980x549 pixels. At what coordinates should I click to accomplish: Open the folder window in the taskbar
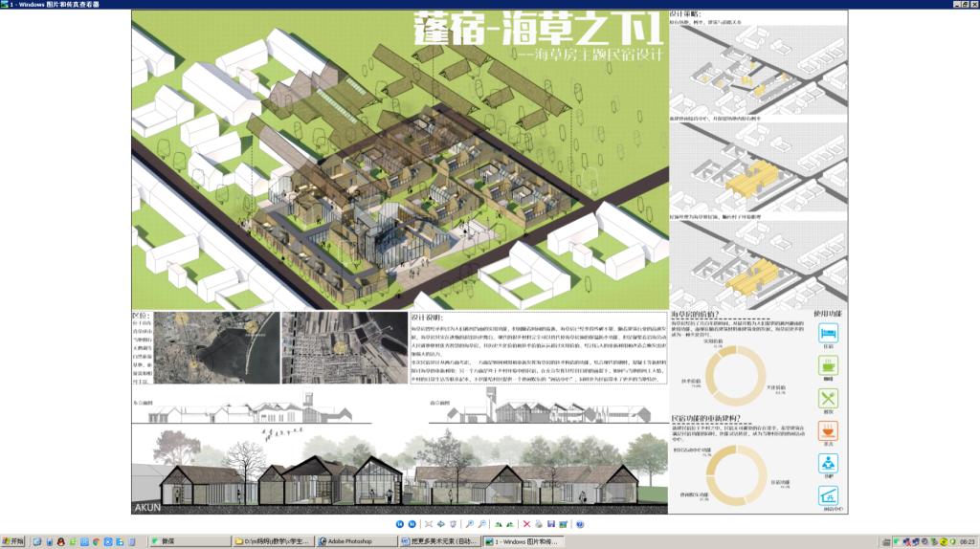click(x=273, y=541)
